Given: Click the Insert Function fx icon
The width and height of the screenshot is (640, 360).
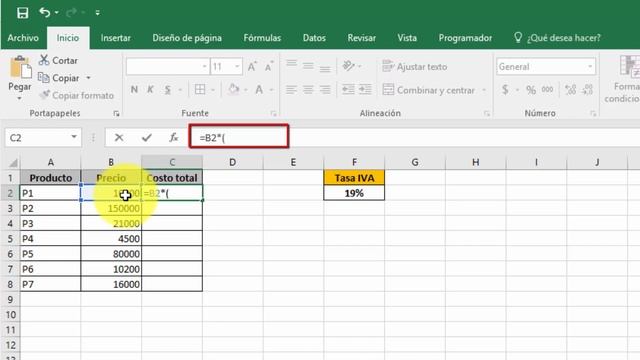Looking at the screenshot, I should (174, 138).
